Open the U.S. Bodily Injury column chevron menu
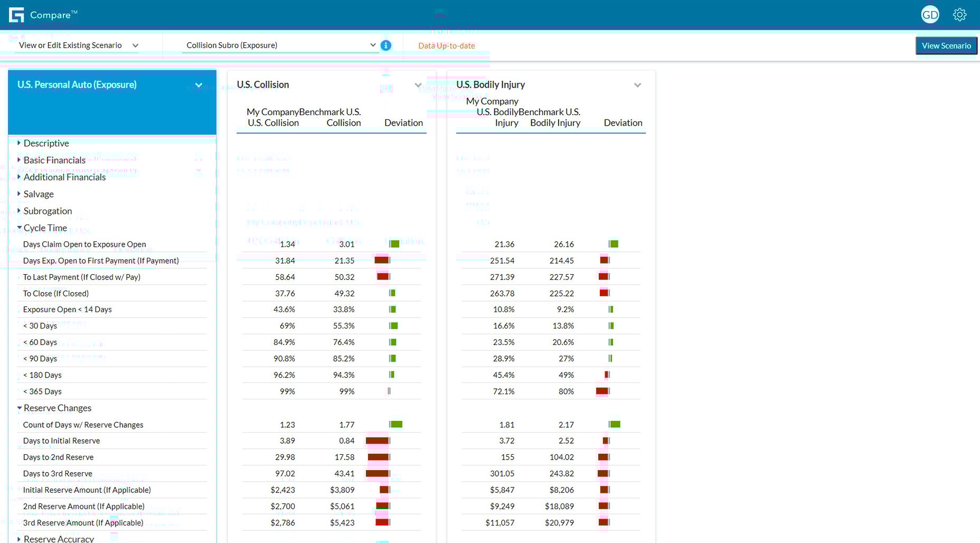The height and width of the screenshot is (543, 980). click(x=637, y=85)
